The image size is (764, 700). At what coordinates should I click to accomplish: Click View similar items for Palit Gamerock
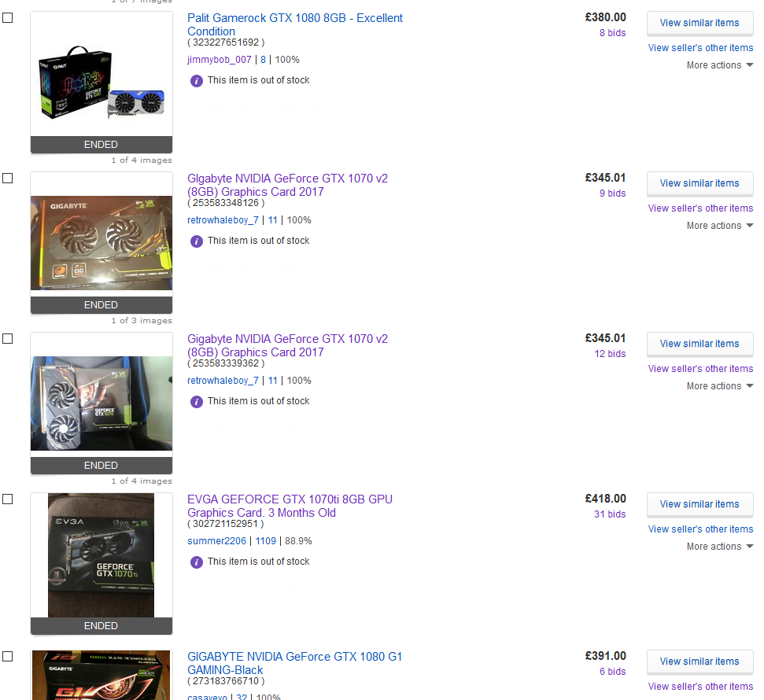pyautogui.click(x=699, y=23)
